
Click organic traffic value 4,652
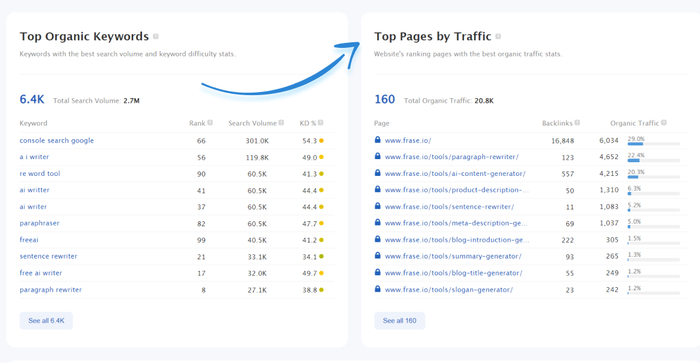(609, 157)
